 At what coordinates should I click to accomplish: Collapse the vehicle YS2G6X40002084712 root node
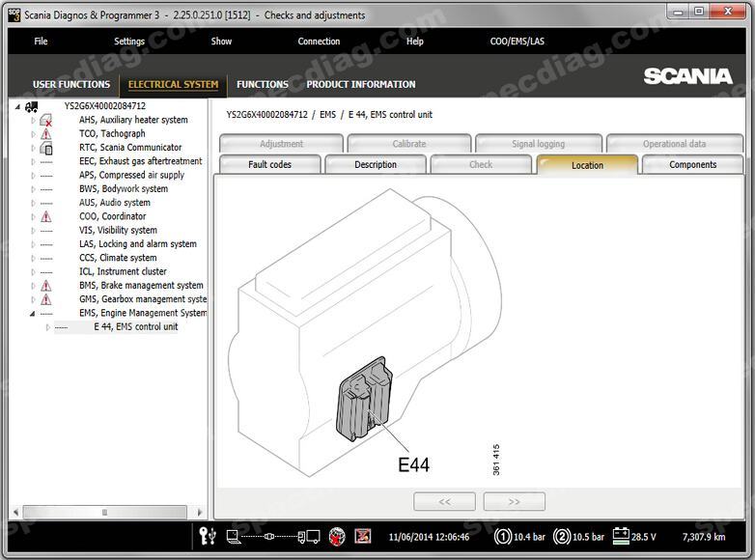pos(17,106)
